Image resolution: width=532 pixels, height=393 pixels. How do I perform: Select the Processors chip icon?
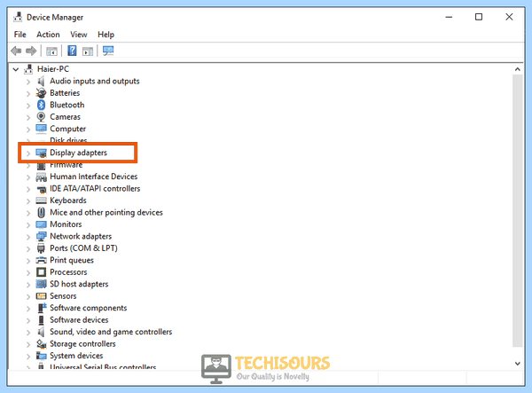click(x=41, y=272)
